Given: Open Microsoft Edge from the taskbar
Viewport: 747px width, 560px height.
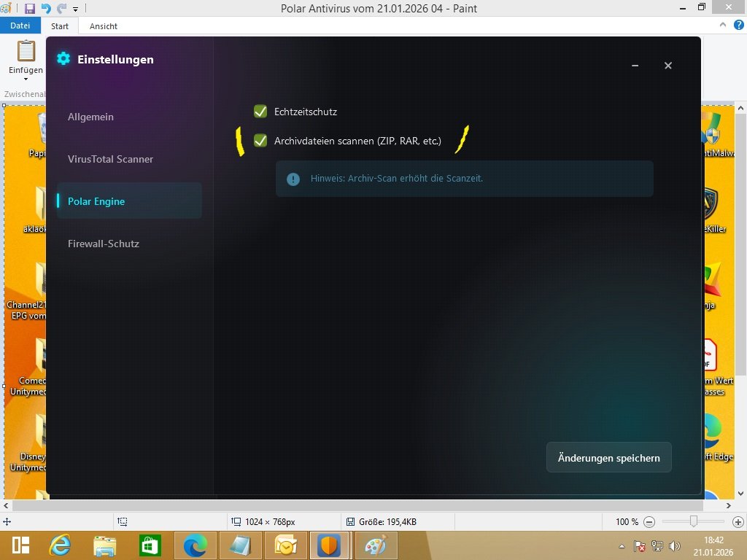Looking at the screenshot, I should 196,545.
